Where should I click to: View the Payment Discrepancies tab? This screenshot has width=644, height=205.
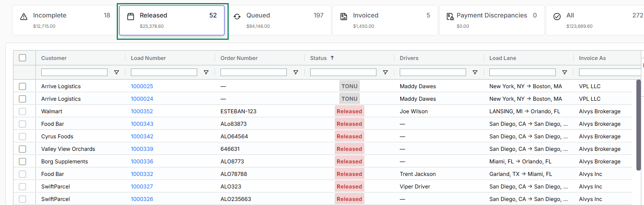pos(492,20)
